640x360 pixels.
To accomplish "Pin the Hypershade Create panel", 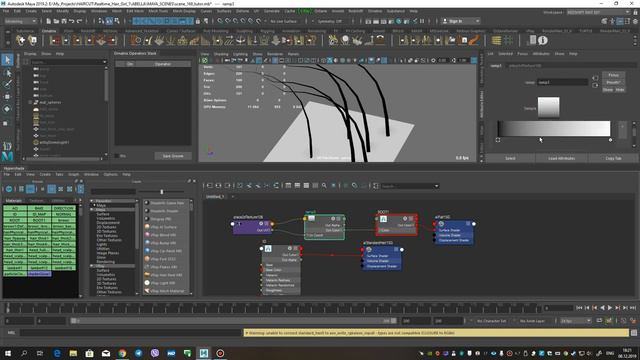I will tap(189, 181).
